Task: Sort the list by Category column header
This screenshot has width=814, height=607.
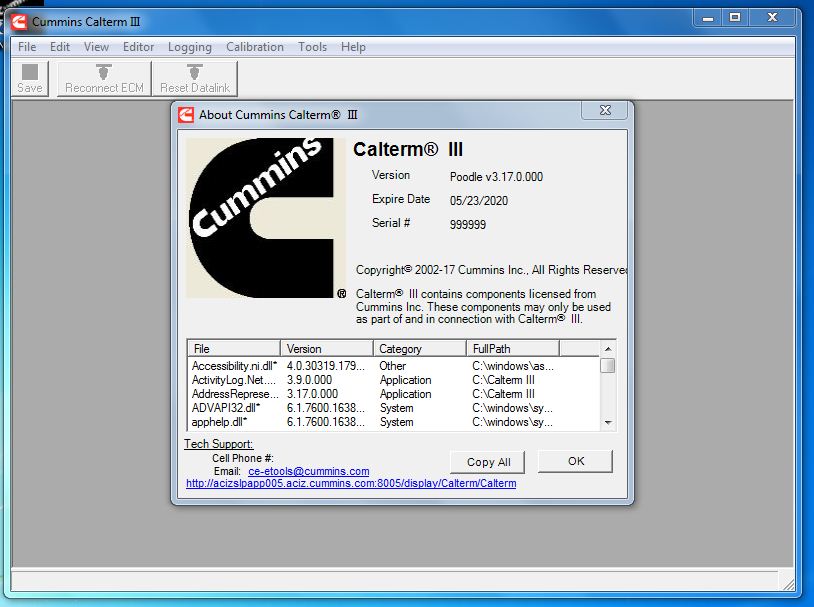Action: 419,348
